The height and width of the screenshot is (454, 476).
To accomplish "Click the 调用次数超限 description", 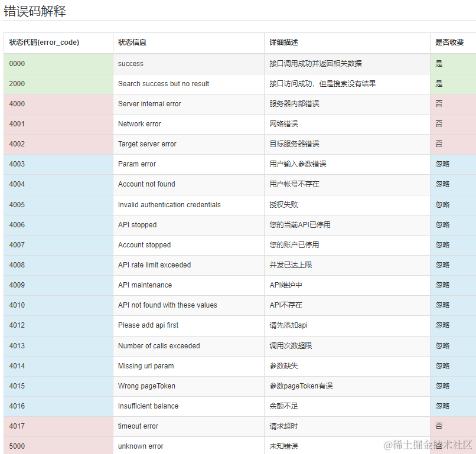I will [x=291, y=345].
